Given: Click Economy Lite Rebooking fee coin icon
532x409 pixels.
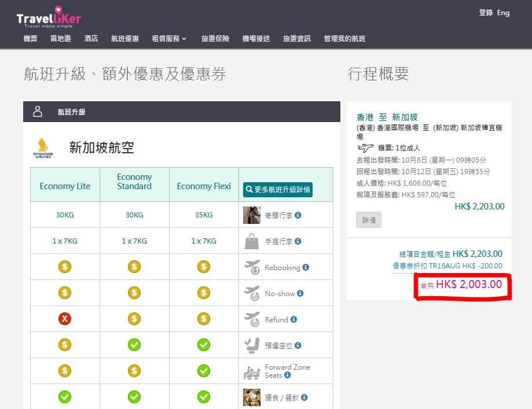Looking at the screenshot, I should (65, 267).
